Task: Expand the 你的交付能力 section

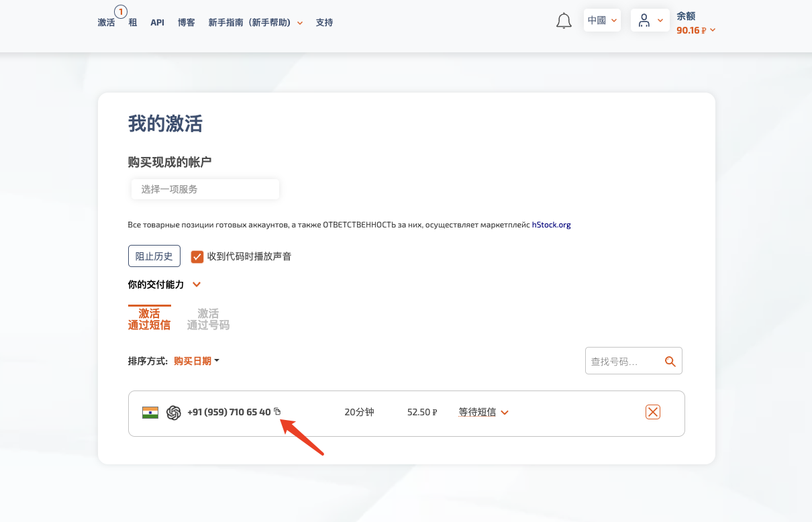Action: click(197, 284)
